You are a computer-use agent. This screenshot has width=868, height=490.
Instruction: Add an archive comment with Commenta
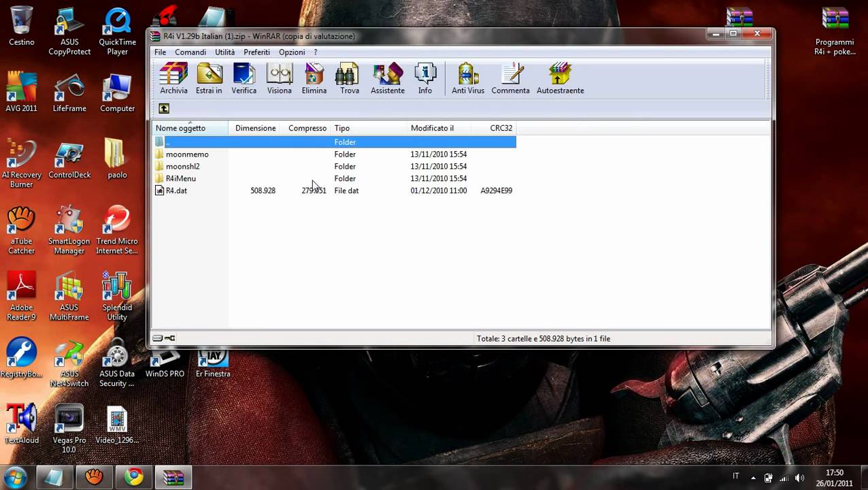pyautogui.click(x=510, y=79)
